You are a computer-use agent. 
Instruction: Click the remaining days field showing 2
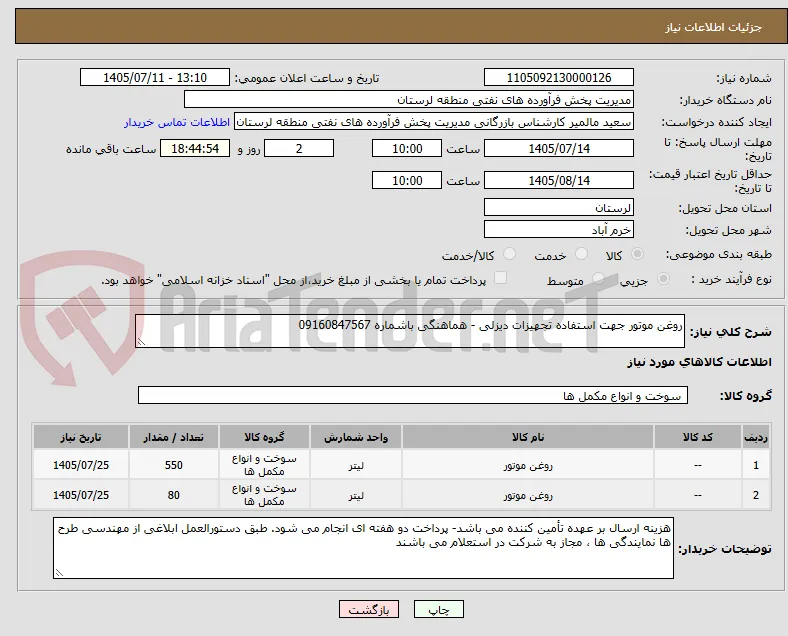299,148
